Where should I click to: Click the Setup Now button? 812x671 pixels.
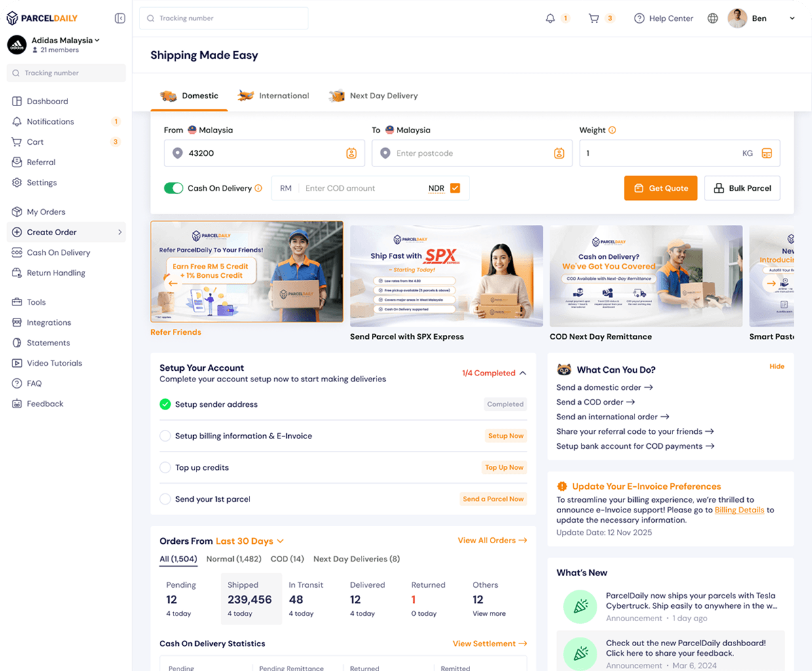click(506, 436)
